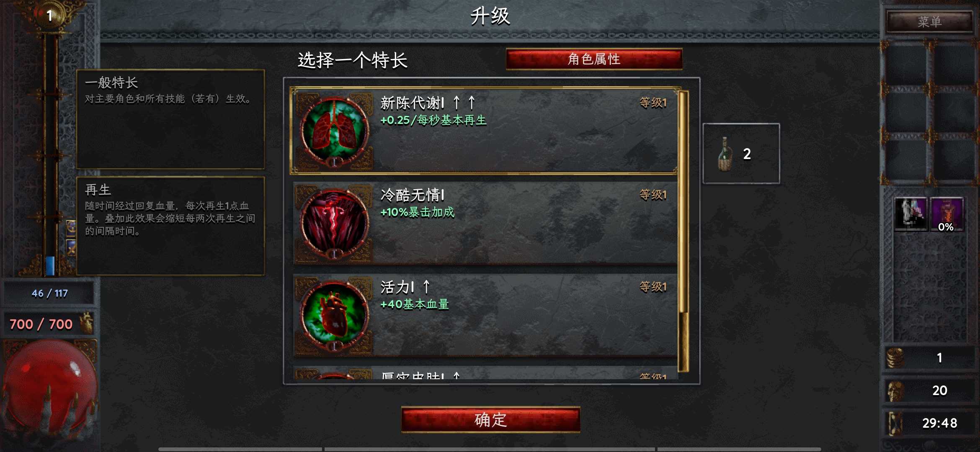The image size is (980, 452).
Task: Select the partially visible fourth perk row
Action: pos(485,373)
